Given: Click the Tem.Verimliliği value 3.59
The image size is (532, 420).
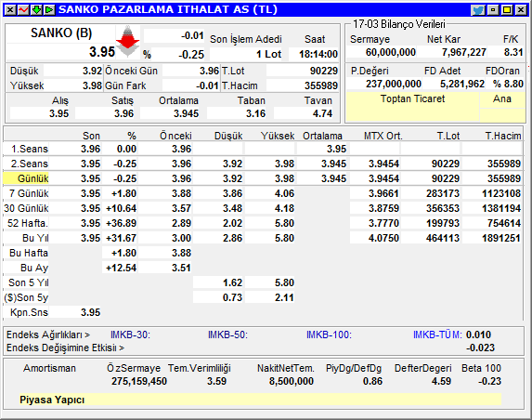Looking at the screenshot, I should click(x=217, y=381).
